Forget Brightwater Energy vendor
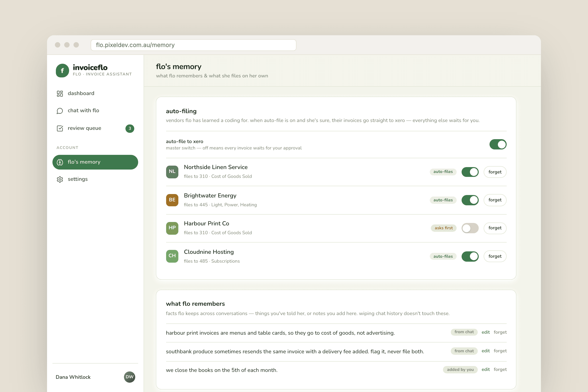The image size is (588, 392). (495, 200)
